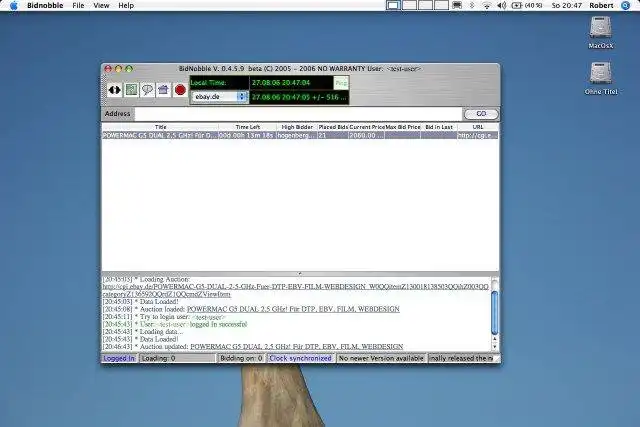Click the Clock synchronized status bar field

tap(300, 358)
